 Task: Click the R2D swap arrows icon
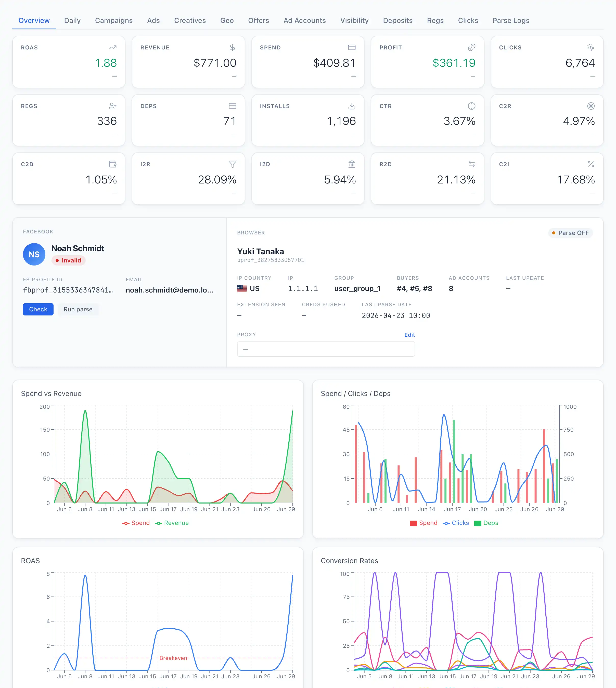tap(471, 164)
